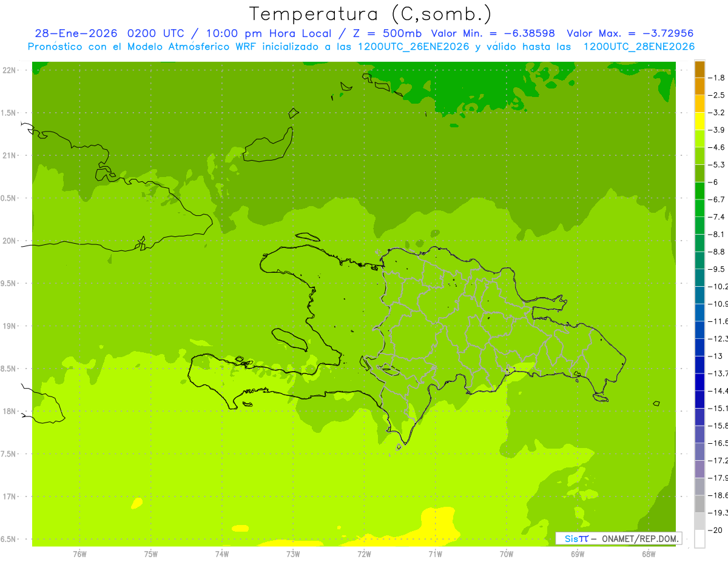
Task: Pick the amber swatch between -2.5 and -3.2
Action: [699, 104]
